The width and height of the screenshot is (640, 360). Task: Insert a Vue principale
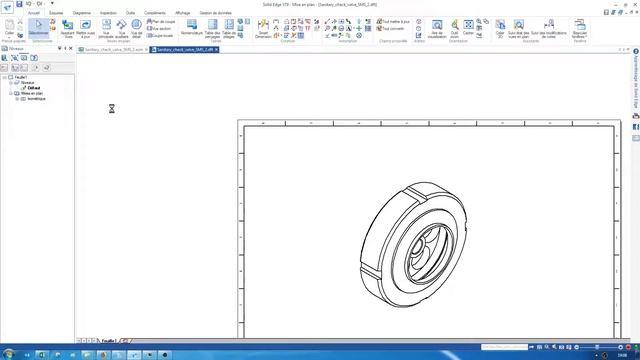point(106,29)
